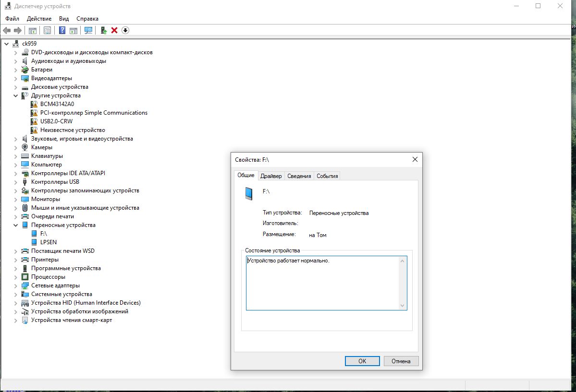Select the F:\ entry in the device tree
Viewport: 576px width, 392px height.
44,234
